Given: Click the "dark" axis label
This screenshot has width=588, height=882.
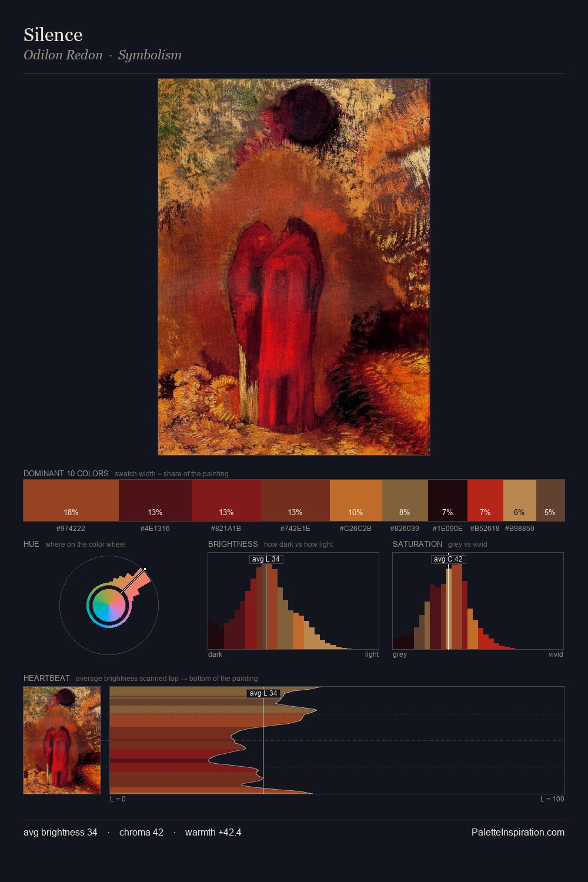Looking at the screenshot, I should 215,654.
